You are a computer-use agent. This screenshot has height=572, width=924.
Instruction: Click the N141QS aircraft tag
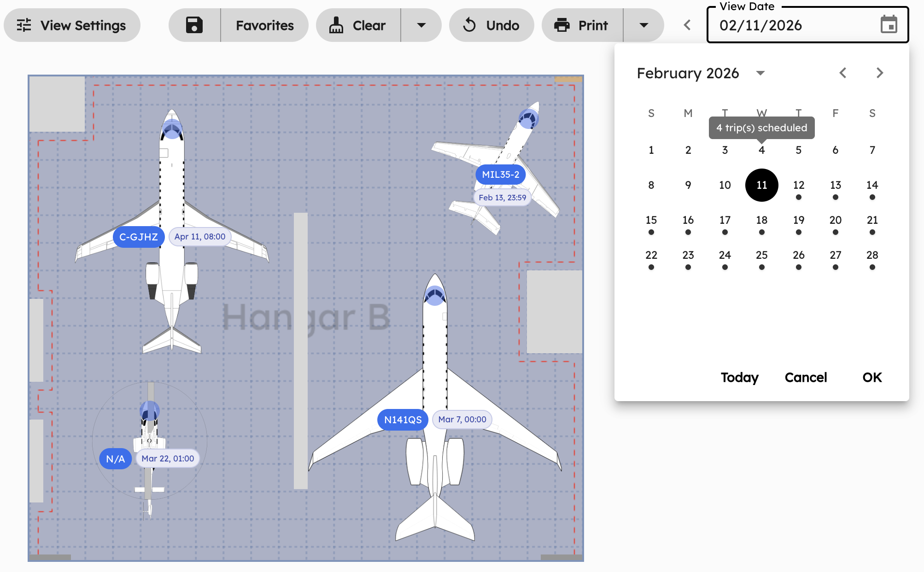click(403, 420)
